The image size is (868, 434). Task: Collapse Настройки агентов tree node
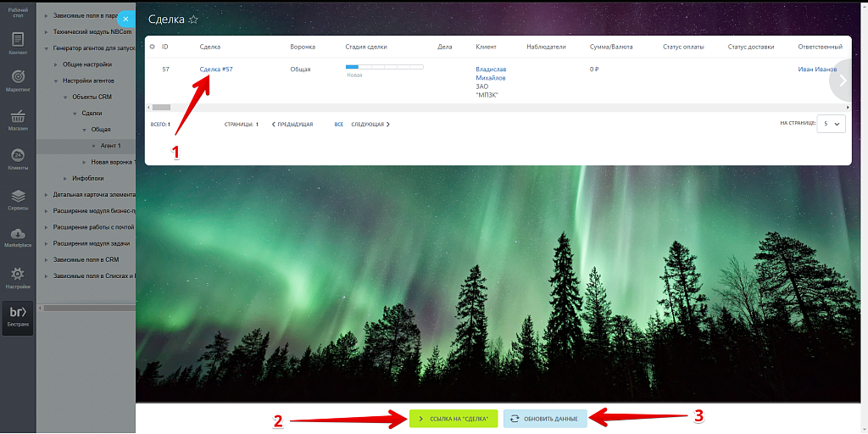(55, 81)
